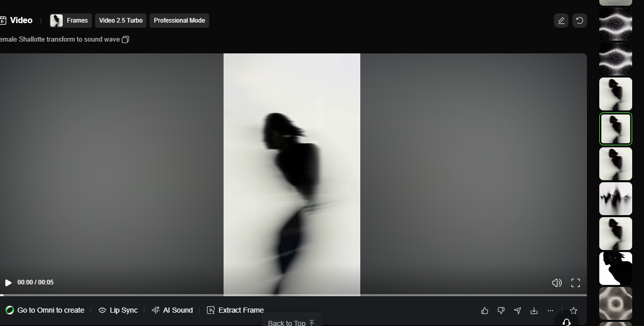Open the more options ellipsis menu
This screenshot has width=644, height=326.
point(550,311)
